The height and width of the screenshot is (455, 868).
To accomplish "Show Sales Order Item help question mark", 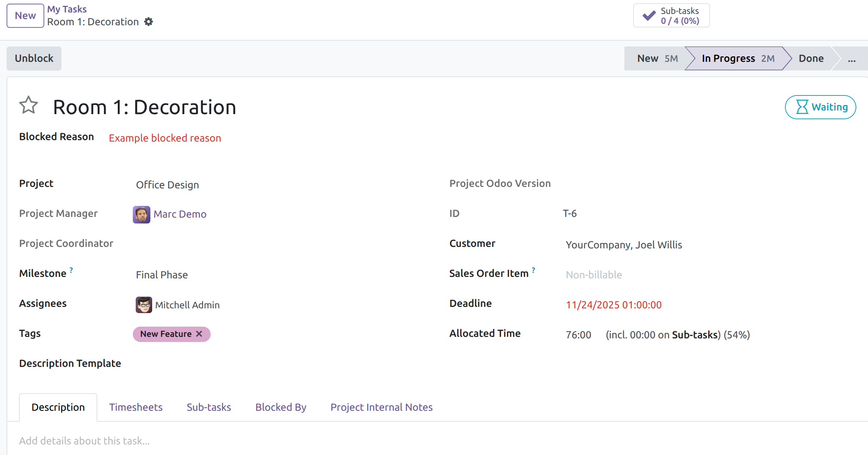I will (533, 270).
